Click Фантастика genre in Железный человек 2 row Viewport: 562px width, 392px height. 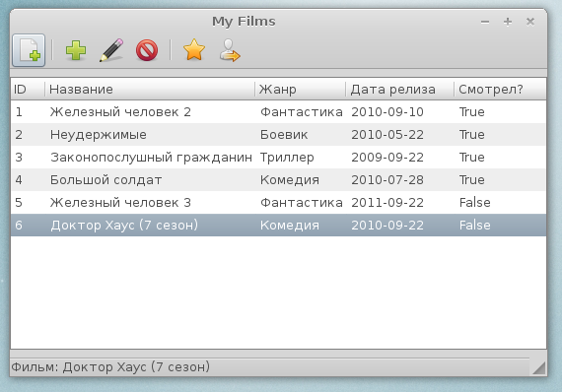302,112
